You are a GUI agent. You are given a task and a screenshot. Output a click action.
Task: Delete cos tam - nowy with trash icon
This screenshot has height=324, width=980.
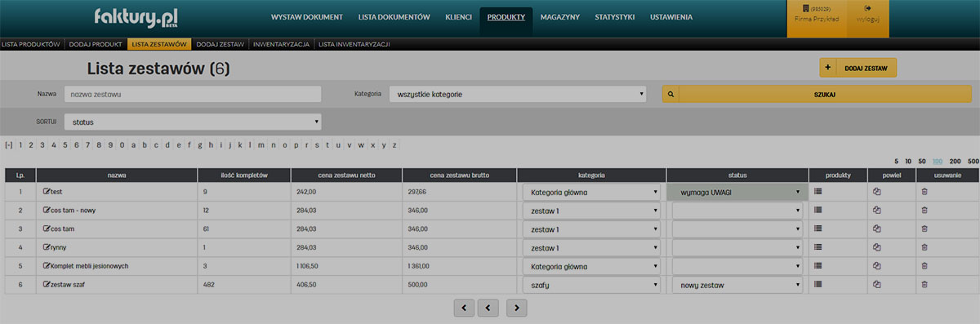coord(924,211)
